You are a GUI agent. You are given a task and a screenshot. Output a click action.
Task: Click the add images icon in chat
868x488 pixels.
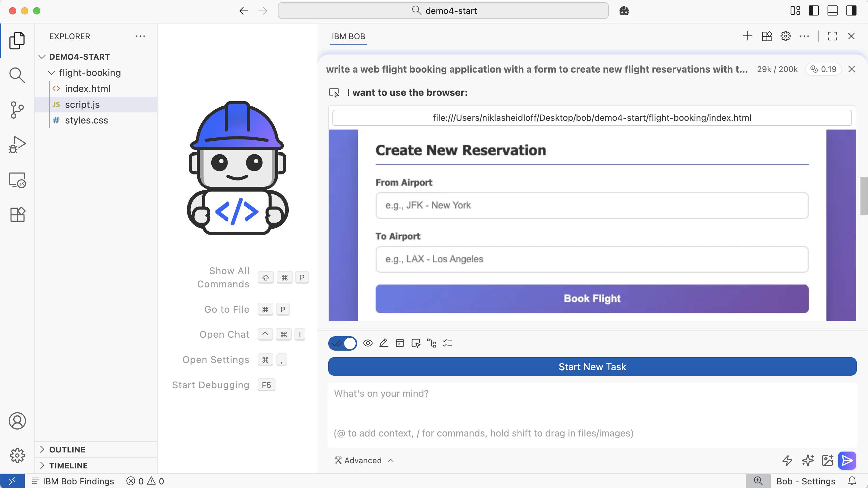[827, 460]
